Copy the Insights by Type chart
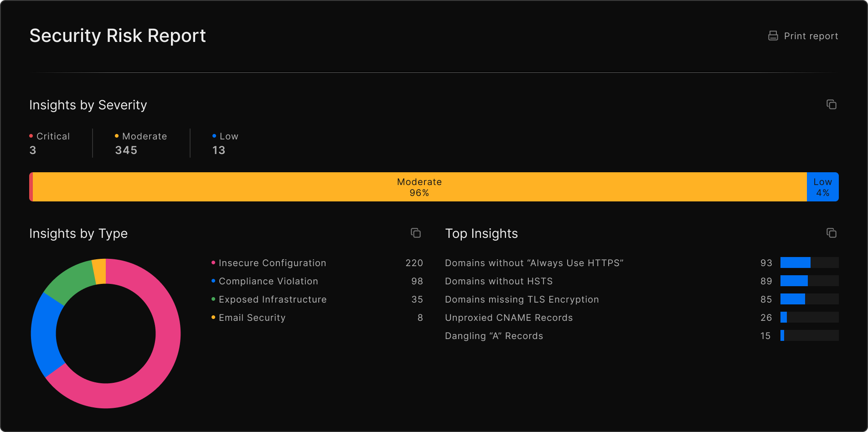Screen dimensions: 868x432 415,233
